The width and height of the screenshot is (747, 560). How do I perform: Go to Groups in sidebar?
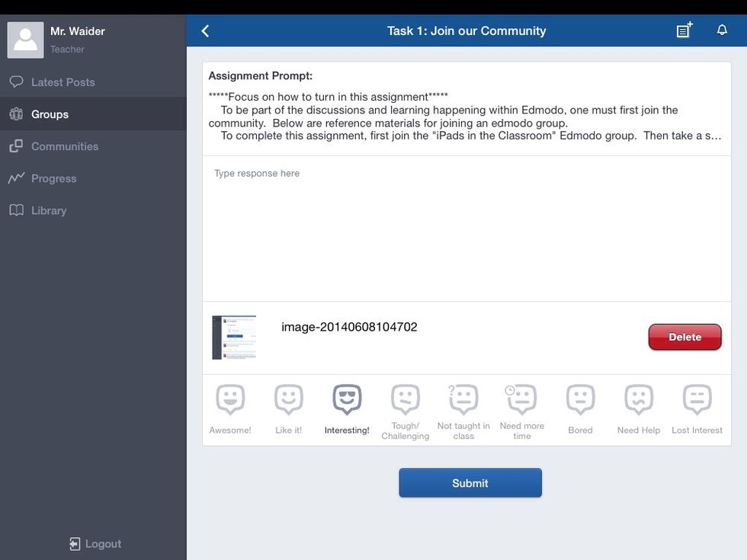50,114
